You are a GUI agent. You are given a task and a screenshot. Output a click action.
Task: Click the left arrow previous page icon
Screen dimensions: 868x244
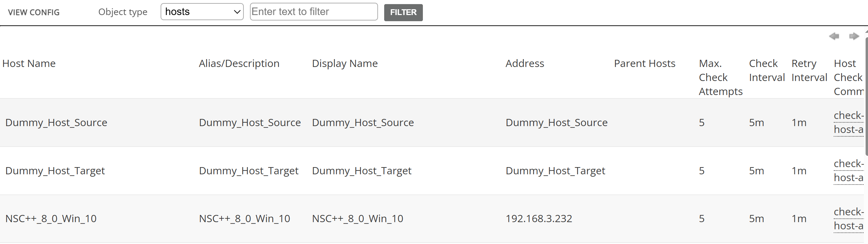(834, 36)
